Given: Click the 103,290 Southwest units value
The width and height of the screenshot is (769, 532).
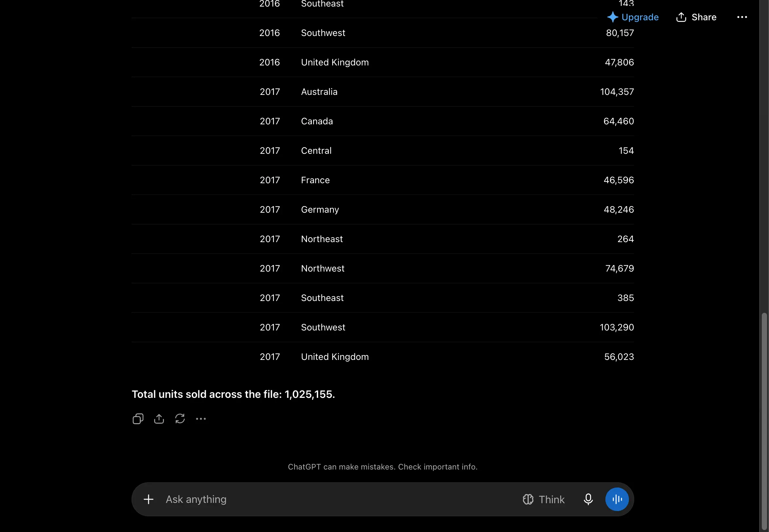Looking at the screenshot, I should pyautogui.click(x=617, y=327).
